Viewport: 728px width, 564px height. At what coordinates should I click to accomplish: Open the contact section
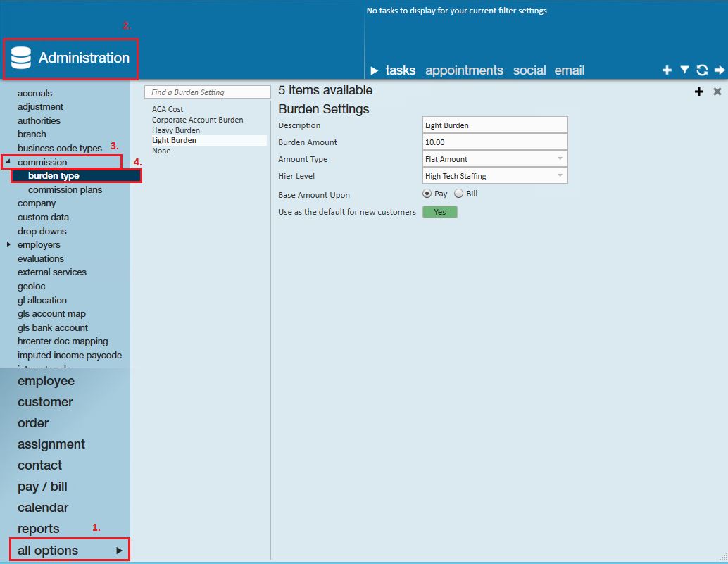(39, 465)
